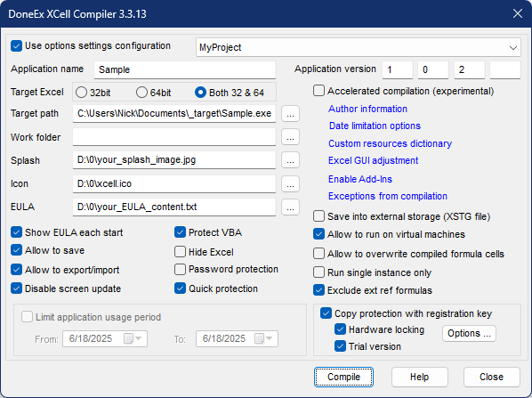
Task: Enable Password protection checkbox
Action: [x=181, y=269]
